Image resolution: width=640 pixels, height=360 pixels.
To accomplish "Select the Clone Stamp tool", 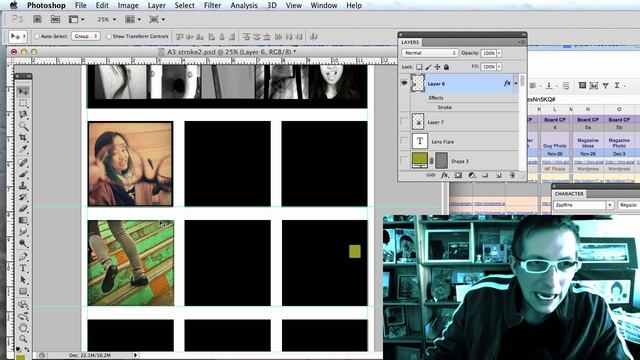I will pyautogui.click(x=23, y=186).
